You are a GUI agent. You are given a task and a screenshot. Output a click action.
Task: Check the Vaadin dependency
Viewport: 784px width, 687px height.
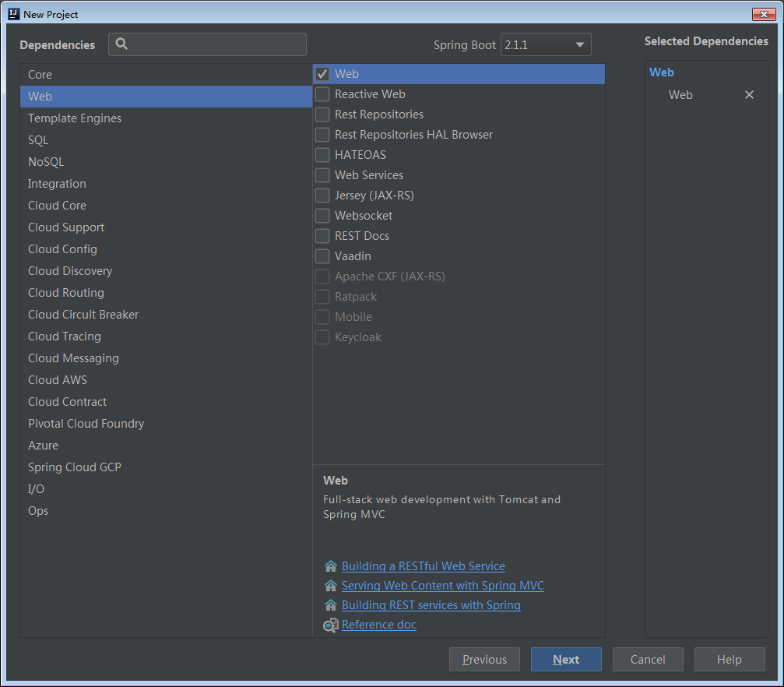(322, 256)
